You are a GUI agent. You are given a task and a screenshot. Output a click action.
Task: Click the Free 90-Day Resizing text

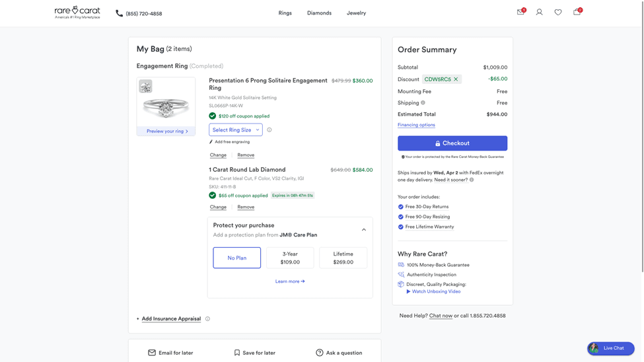(x=427, y=217)
